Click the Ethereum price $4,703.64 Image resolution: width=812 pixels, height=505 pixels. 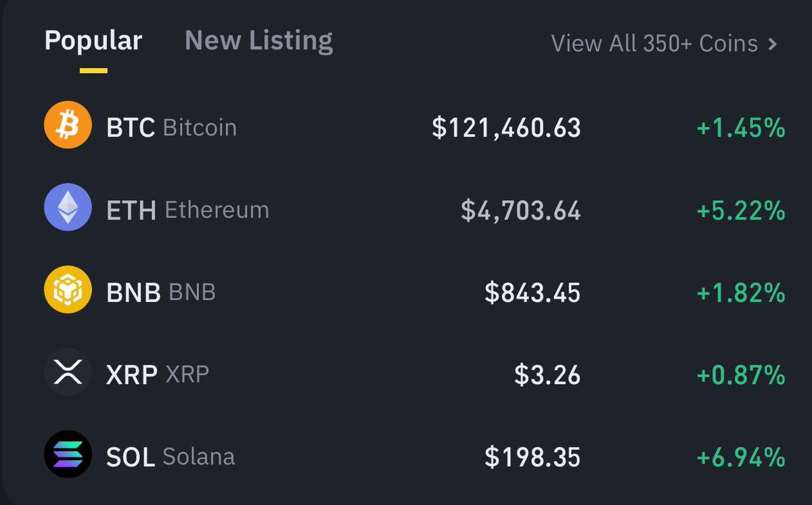[521, 210]
